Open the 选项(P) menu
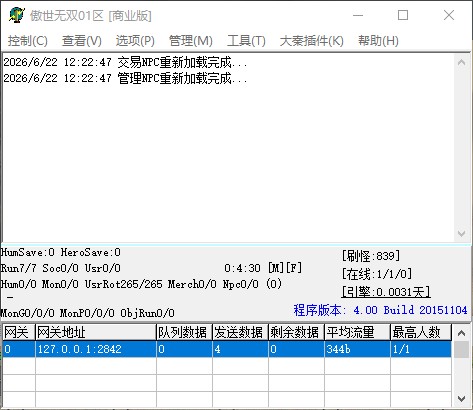This screenshot has height=410, width=473. tap(135, 41)
